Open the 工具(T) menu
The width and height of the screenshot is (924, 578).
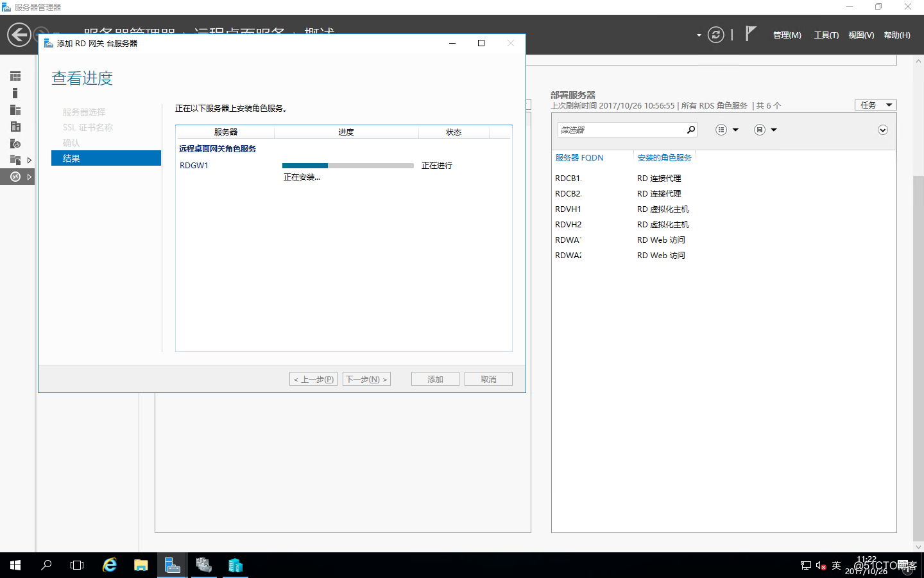826,35
